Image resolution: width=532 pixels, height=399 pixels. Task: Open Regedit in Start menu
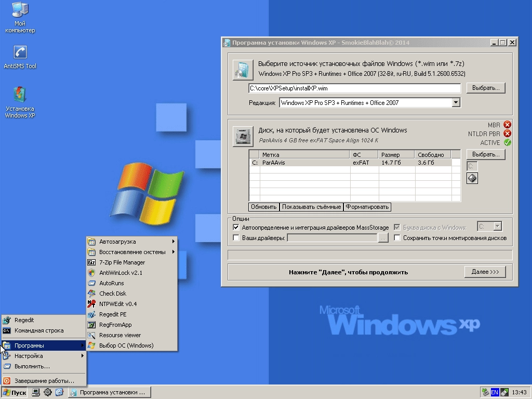tap(44, 320)
